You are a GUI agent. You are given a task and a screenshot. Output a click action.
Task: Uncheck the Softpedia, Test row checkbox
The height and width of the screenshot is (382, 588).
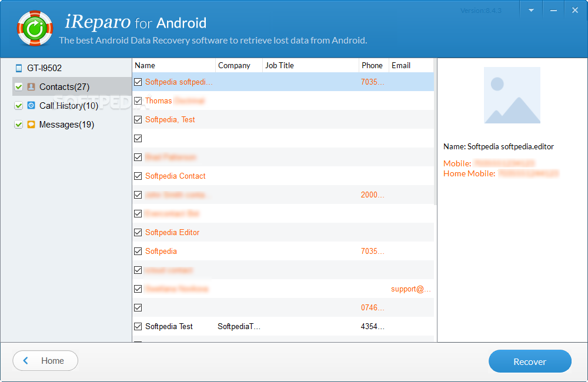[138, 119]
